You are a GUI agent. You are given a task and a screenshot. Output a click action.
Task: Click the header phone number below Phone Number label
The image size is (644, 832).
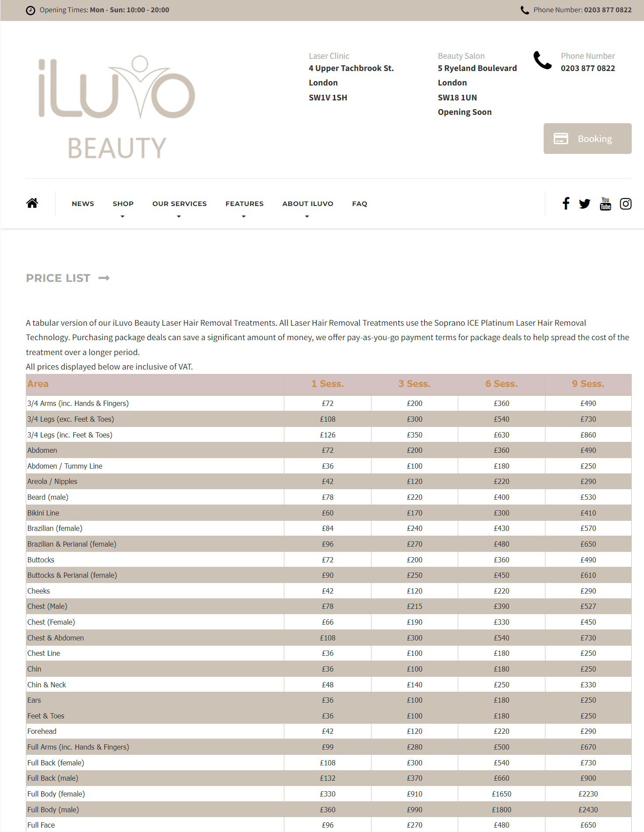[588, 68]
